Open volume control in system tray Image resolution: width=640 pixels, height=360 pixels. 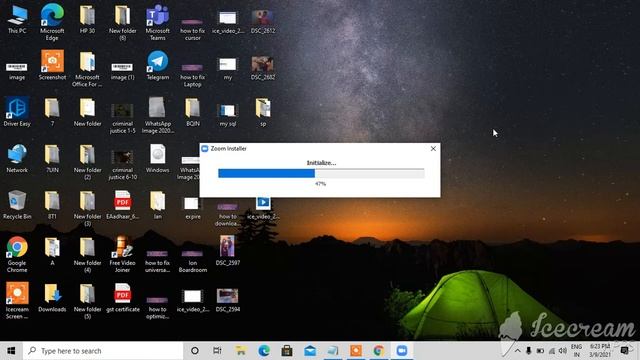(x=563, y=351)
